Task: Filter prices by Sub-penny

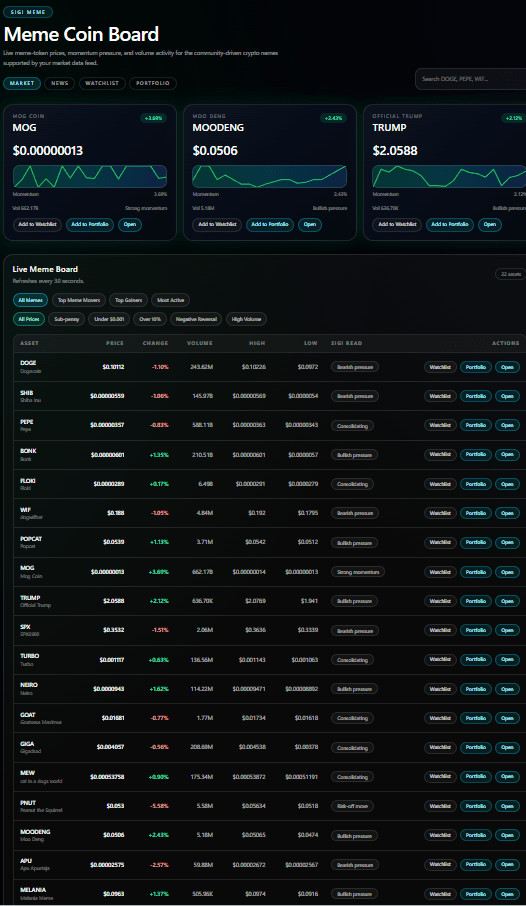Action: (66, 319)
